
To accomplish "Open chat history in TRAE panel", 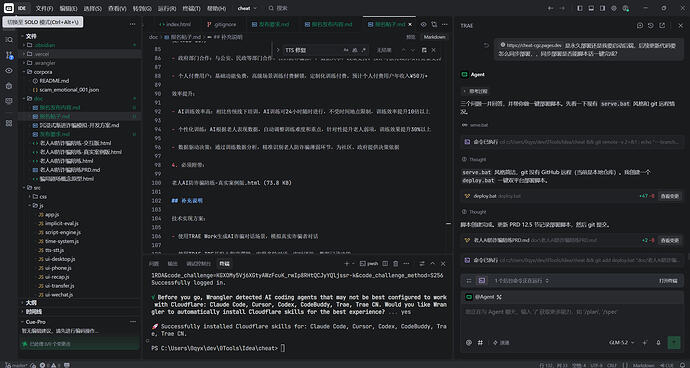I will 651,26.
